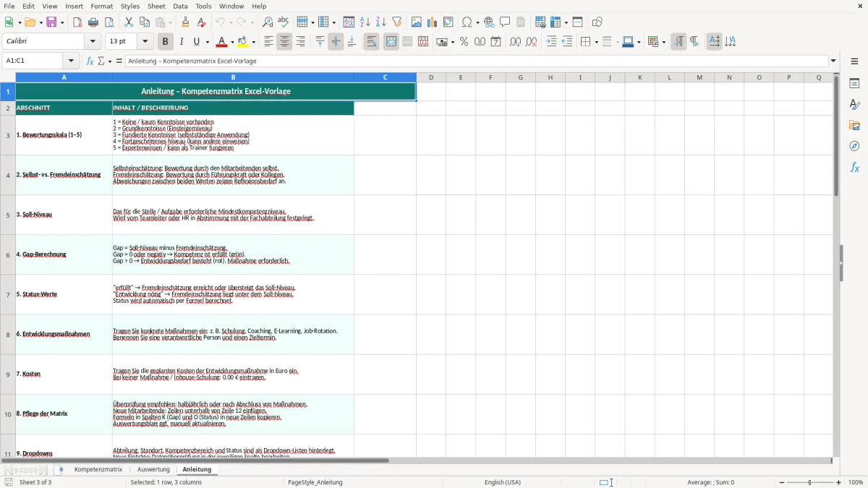
Task: Open the Sidebar Properties panel
Action: (x=854, y=84)
